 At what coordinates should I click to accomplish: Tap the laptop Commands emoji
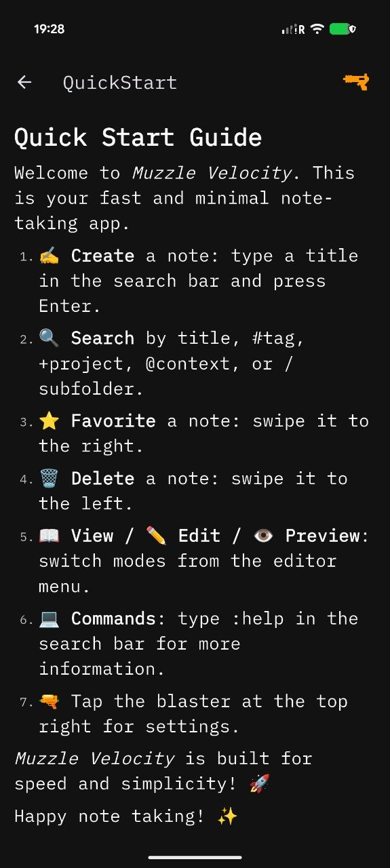(x=50, y=618)
